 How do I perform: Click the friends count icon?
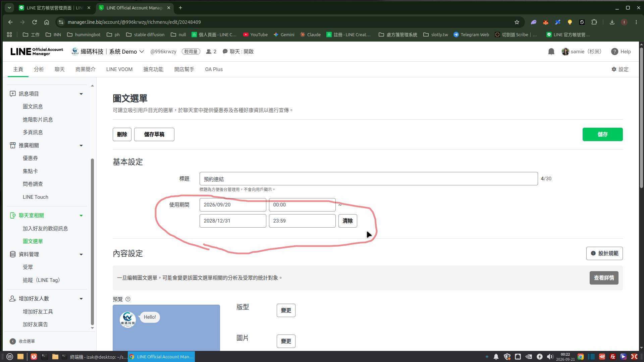[209, 52]
